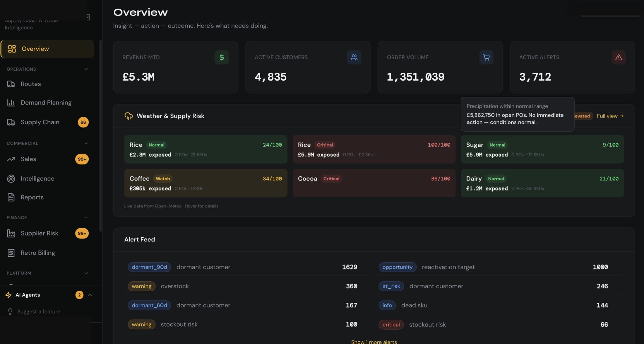
Task: Toggle the AI Agents panel chevron
Action: click(x=90, y=295)
